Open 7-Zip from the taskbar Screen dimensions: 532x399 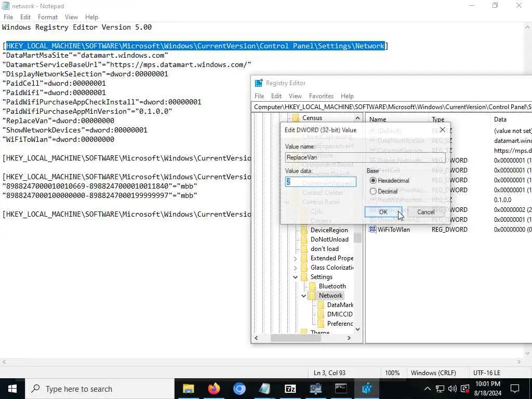(x=290, y=389)
